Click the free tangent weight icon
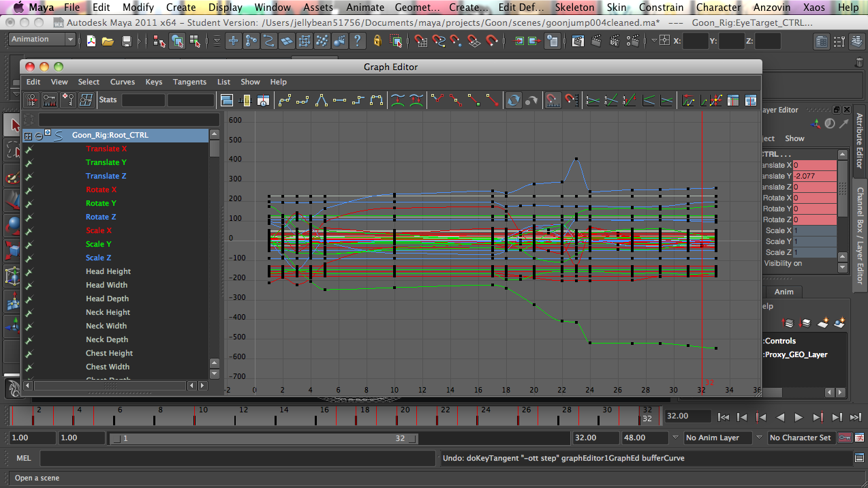Viewport: 868px width, 488px height. click(x=474, y=100)
